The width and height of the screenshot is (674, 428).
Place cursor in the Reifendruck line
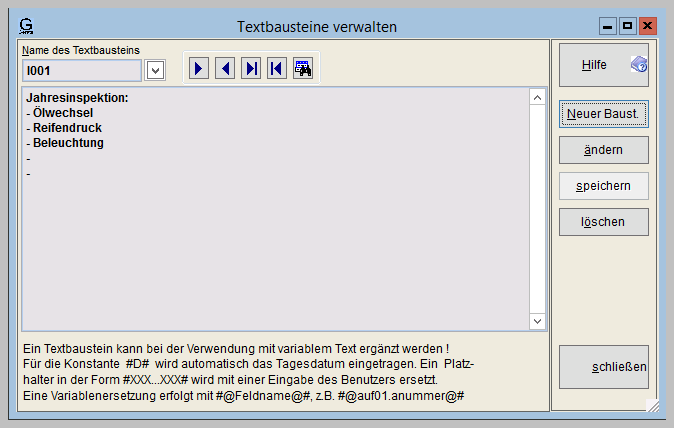pos(68,128)
